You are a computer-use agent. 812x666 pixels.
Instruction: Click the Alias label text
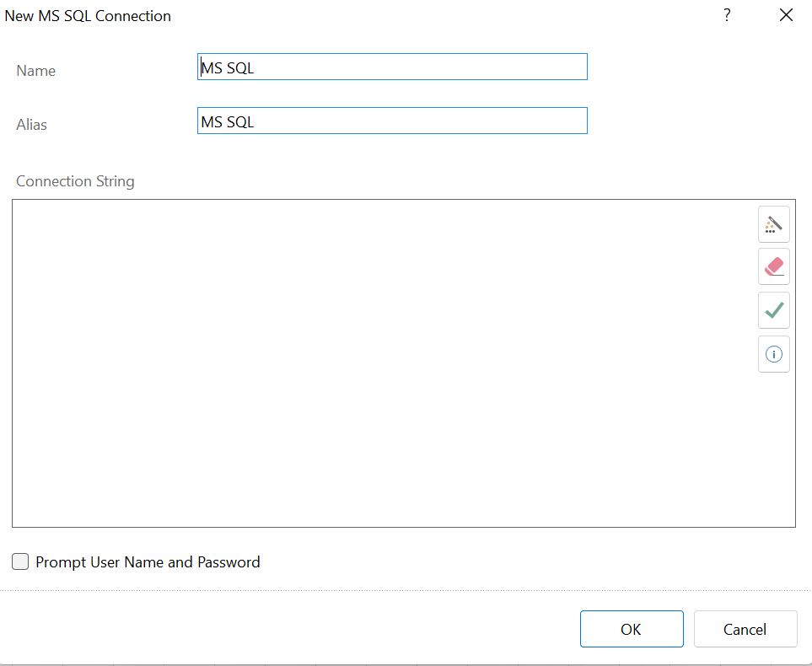31,124
